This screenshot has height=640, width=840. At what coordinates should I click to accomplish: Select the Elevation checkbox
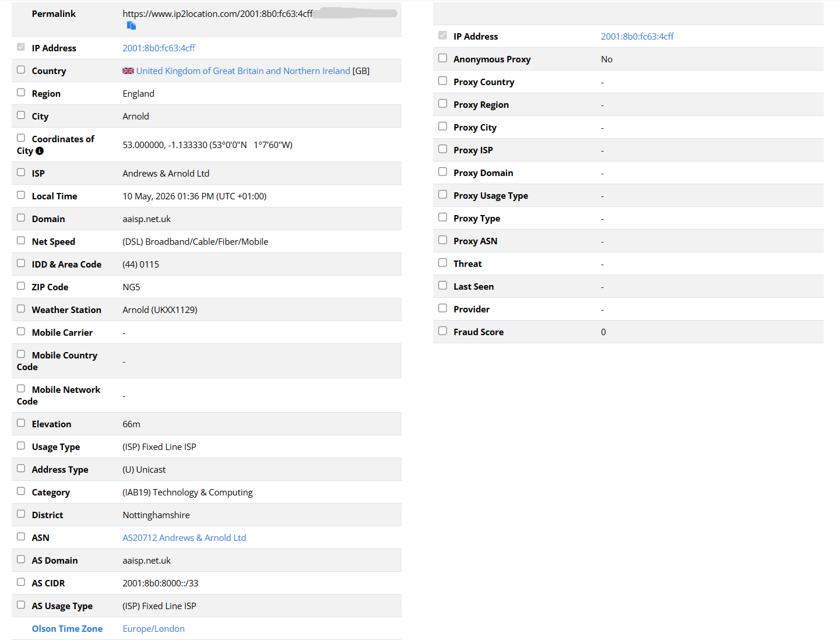(x=21, y=423)
